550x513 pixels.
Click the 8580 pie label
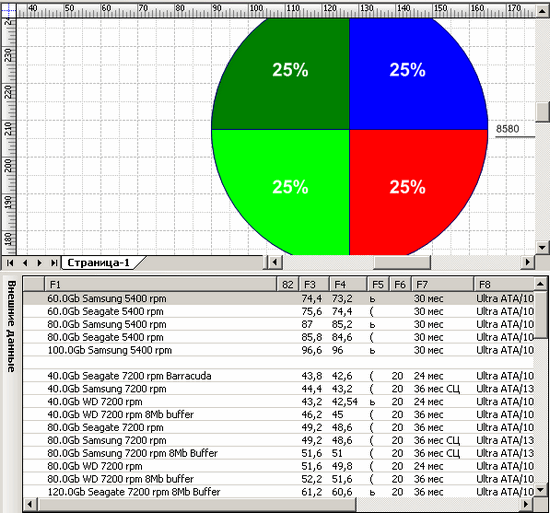[507, 129]
